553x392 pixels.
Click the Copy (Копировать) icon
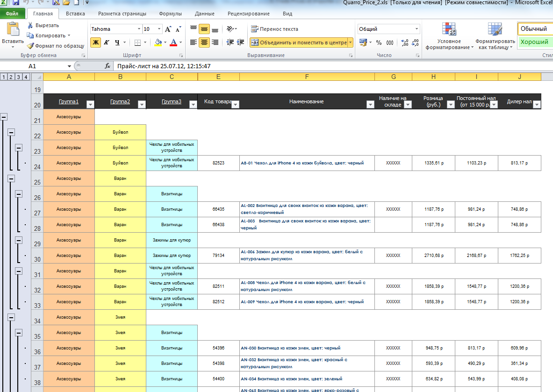(x=30, y=35)
